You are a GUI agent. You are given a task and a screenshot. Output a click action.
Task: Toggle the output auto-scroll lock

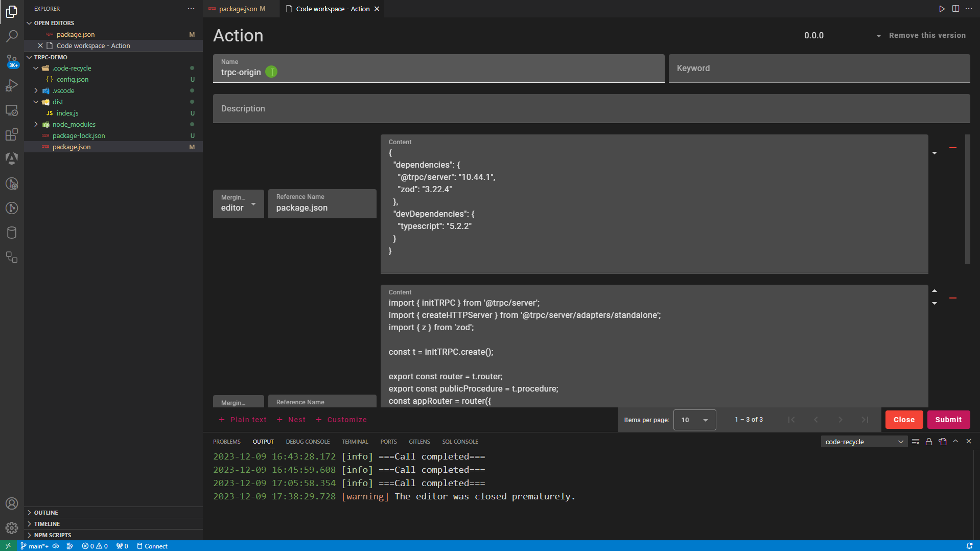pos(929,442)
